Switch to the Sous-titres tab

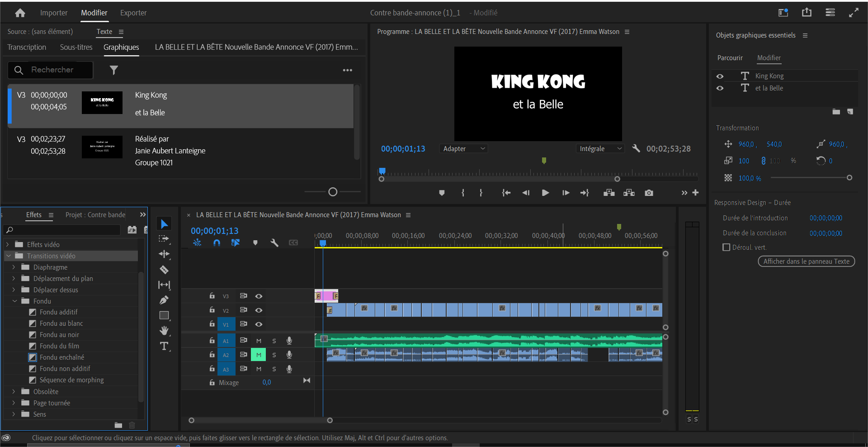coord(76,47)
